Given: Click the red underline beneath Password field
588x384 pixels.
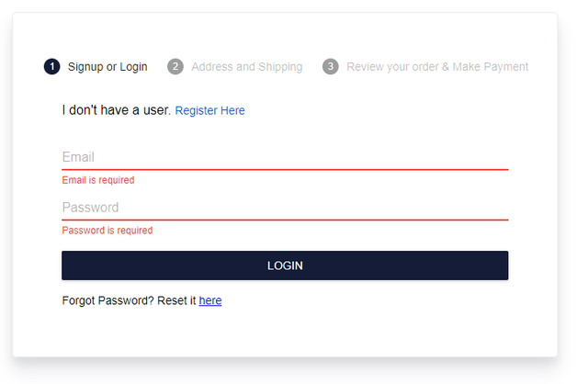Looking at the screenshot, I should click(285, 220).
